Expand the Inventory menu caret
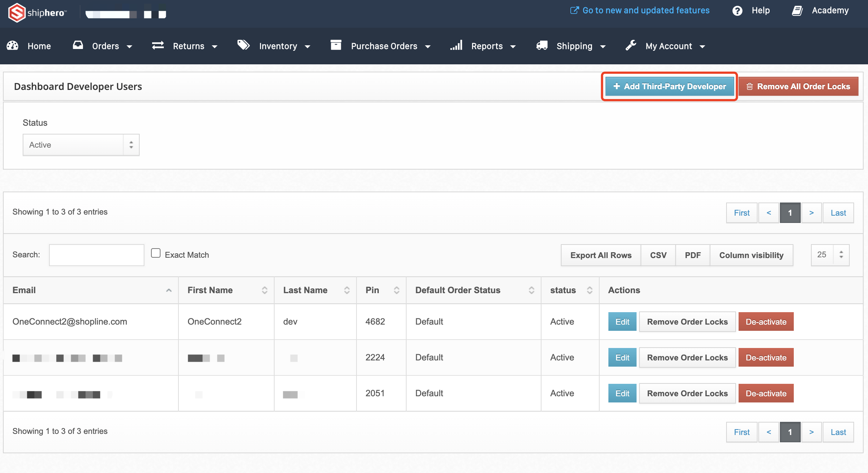868x473 pixels. 307,46
